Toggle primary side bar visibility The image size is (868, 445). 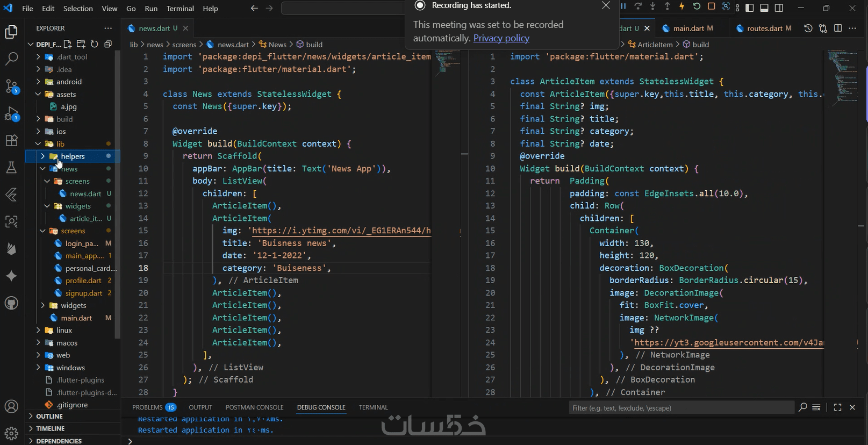[750, 8]
